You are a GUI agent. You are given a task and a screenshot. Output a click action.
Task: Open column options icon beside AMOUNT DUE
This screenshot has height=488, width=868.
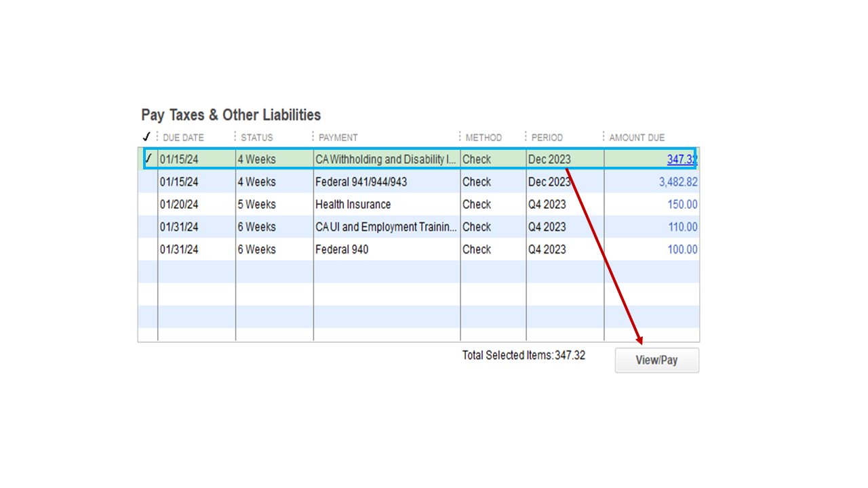pos(604,136)
